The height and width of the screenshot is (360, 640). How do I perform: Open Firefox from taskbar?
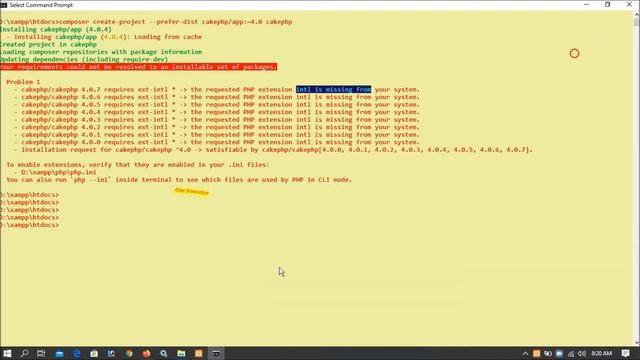pyautogui.click(x=146, y=353)
